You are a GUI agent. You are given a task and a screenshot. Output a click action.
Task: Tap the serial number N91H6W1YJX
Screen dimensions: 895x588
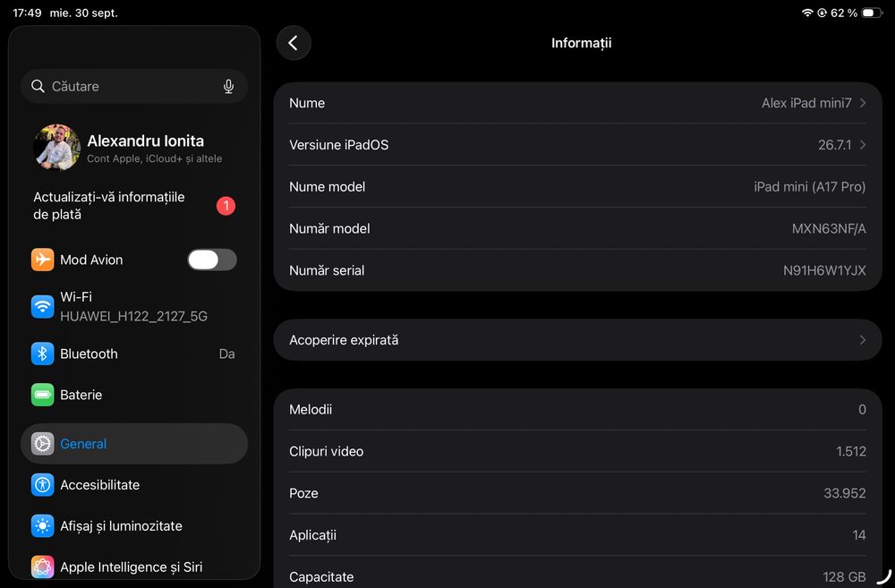coord(824,270)
